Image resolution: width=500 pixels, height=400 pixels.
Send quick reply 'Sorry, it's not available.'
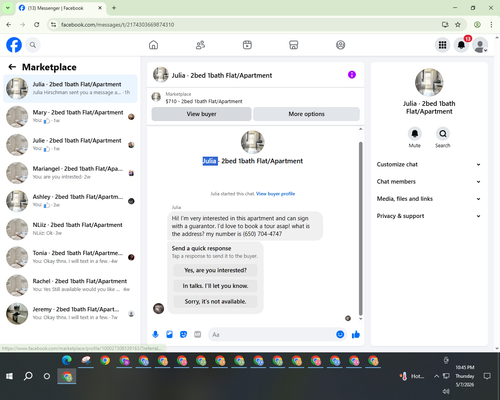pos(215,302)
